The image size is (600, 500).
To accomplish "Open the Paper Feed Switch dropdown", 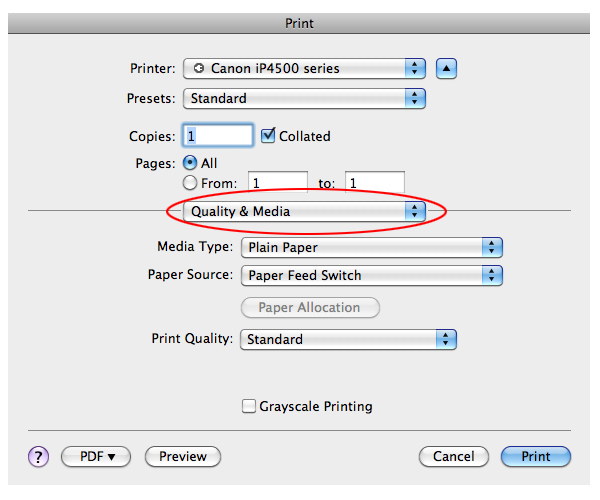I will point(372,275).
